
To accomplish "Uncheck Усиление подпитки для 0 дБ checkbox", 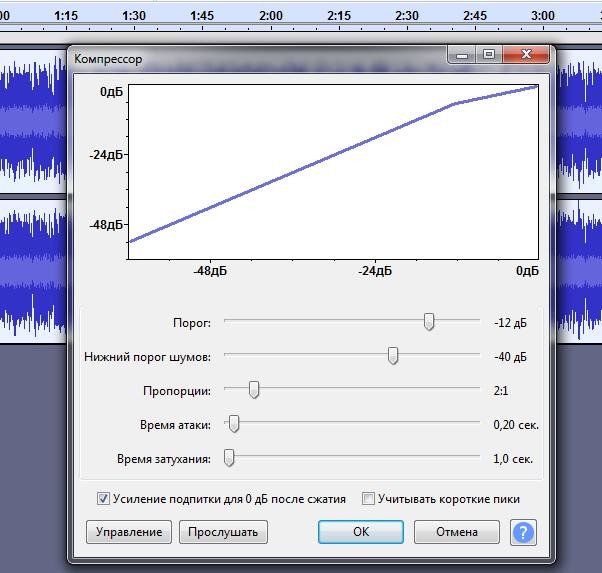I will 103,499.
